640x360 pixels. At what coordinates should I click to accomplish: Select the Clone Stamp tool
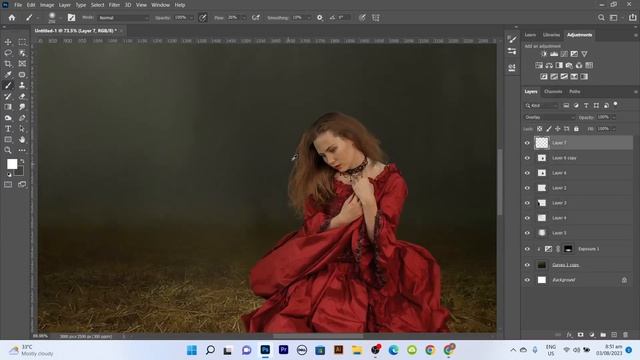coord(22,85)
